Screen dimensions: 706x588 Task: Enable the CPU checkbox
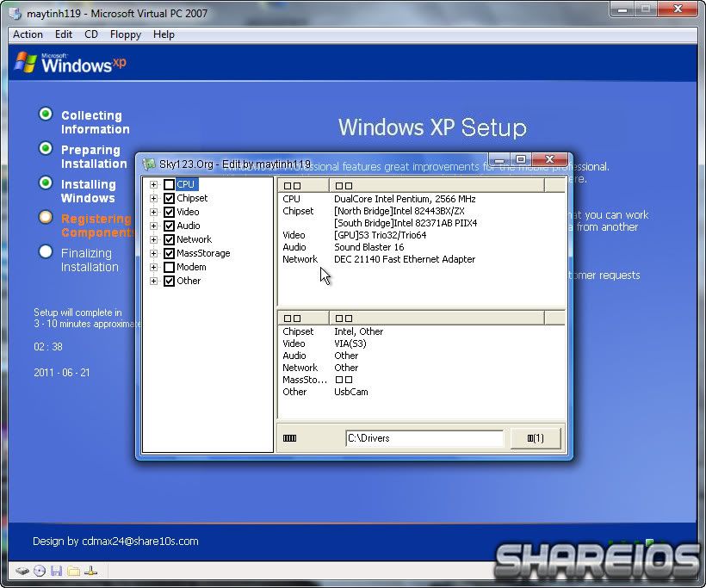pyautogui.click(x=169, y=184)
